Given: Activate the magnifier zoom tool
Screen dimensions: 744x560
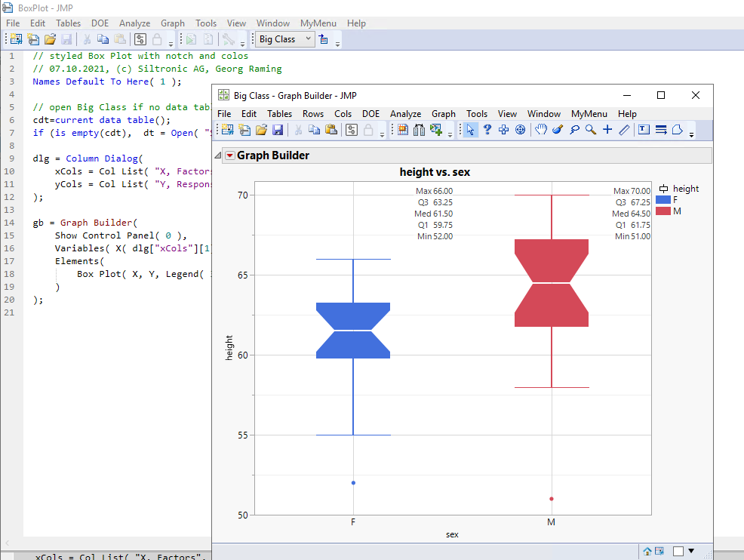Looking at the screenshot, I should pyautogui.click(x=590, y=129).
